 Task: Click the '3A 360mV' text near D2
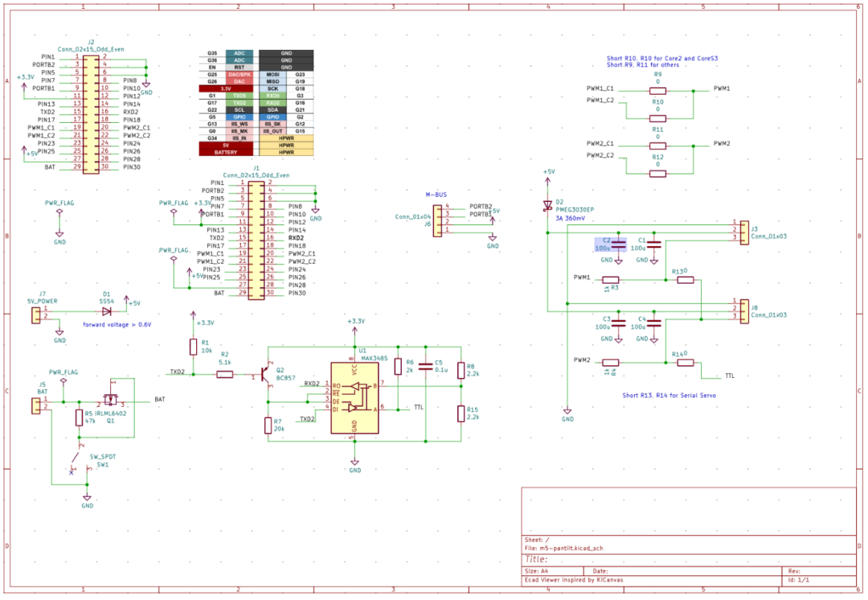point(570,218)
